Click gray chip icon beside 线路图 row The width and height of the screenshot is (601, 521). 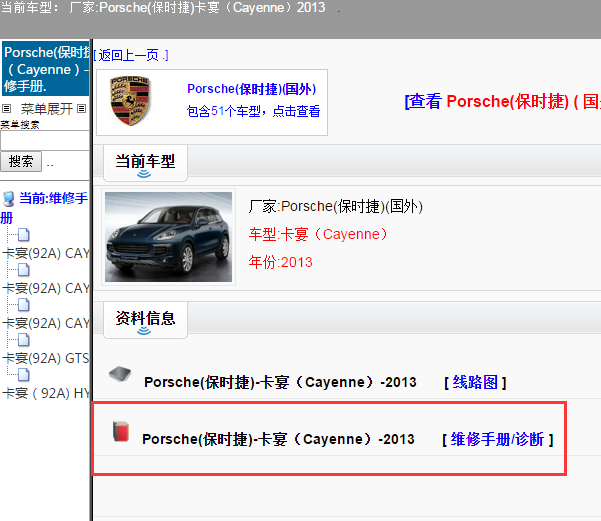tap(120, 375)
